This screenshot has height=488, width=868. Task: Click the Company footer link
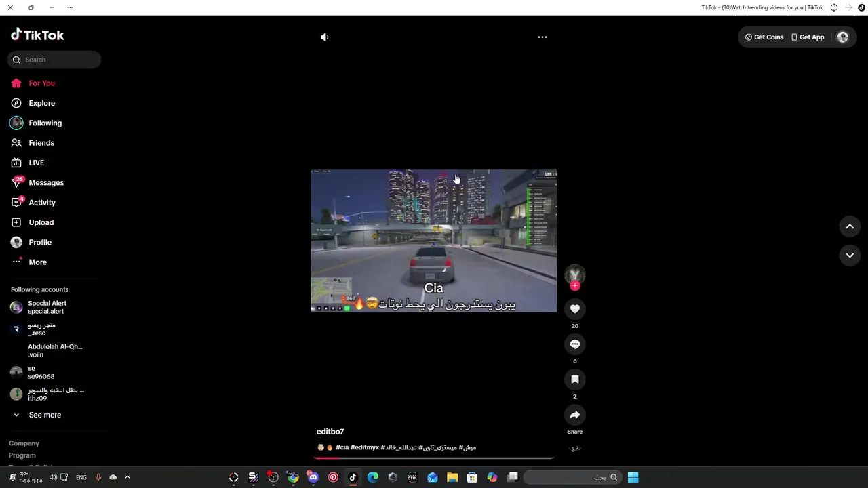(x=24, y=443)
